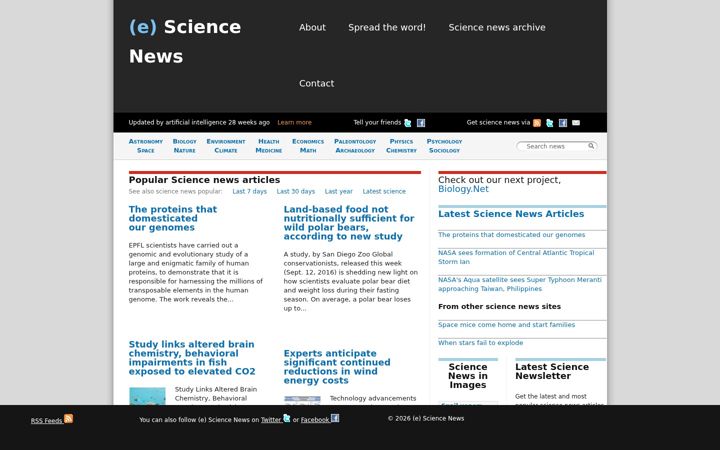Click orange RSS icon in the footer
The image size is (720, 450).
point(68,418)
